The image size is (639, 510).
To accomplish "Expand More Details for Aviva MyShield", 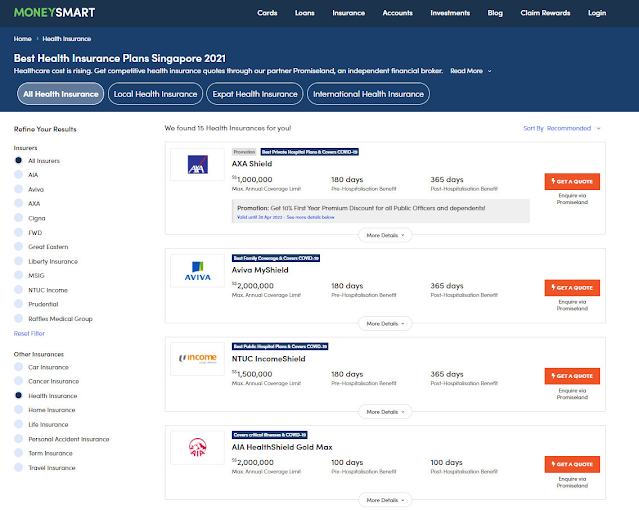I will (385, 324).
